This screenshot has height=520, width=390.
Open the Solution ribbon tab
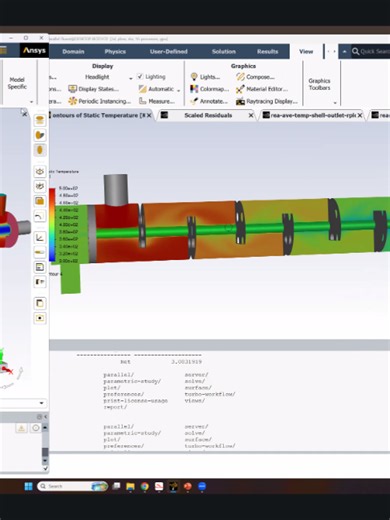(224, 52)
